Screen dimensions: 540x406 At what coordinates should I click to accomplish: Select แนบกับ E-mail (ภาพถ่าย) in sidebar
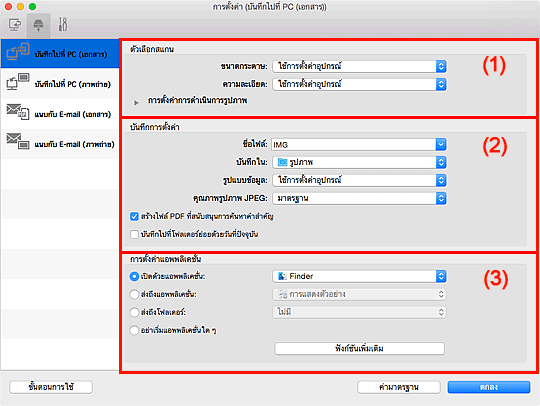[60, 144]
